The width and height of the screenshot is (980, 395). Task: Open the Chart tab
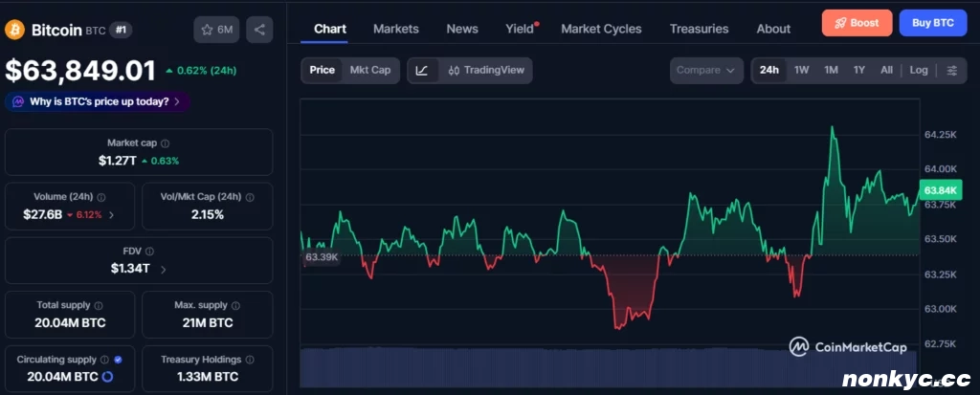pyautogui.click(x=330, y=29)
